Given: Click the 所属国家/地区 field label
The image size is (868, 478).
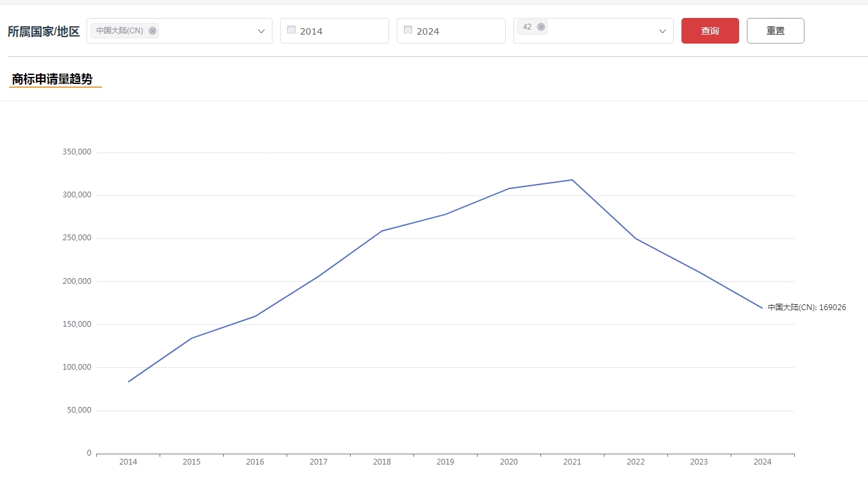Looking at the screenshot, I should point(44,31).
